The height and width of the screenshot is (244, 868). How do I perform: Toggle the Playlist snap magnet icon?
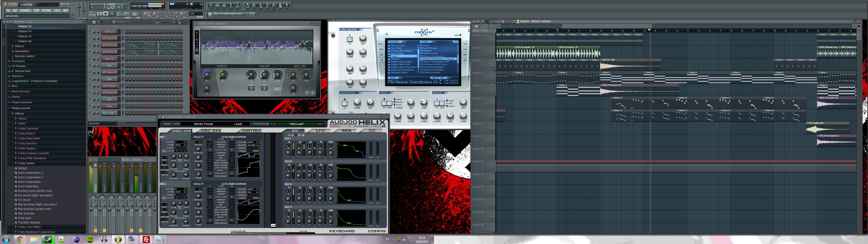tap(478, 21)
